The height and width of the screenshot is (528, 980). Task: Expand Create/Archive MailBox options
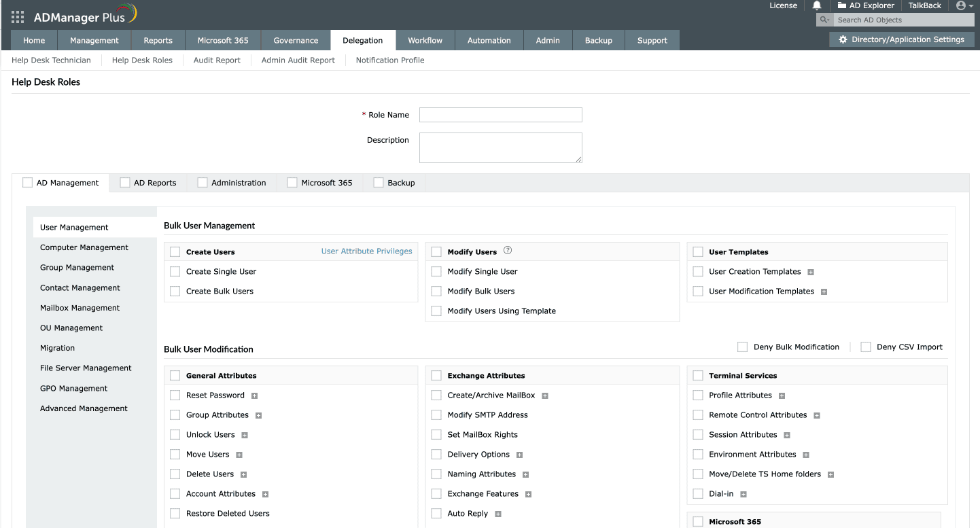pyautogui.click(x=545, y=395)
